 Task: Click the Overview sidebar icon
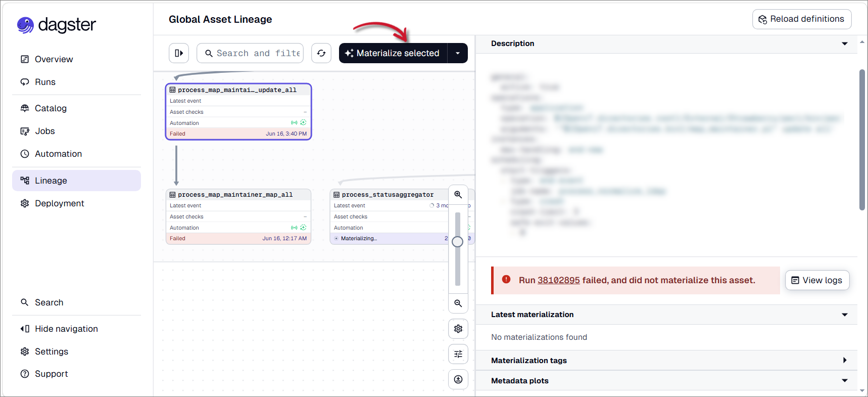[x=25, y=59]
